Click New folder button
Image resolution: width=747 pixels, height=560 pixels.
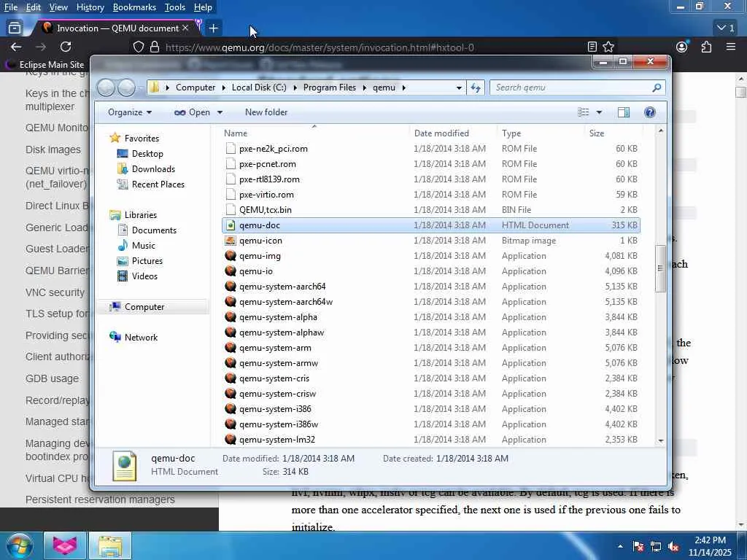(x=266, y=112)
